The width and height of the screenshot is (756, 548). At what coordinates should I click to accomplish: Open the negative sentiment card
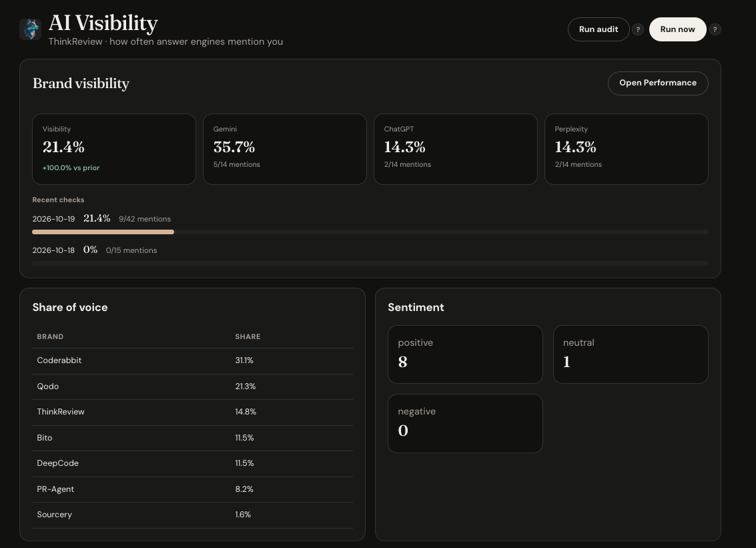pos(465,424)
